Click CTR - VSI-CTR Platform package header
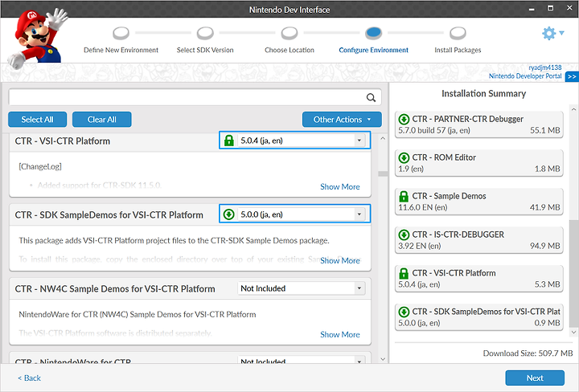579x392 pixels. pos(63,141)
